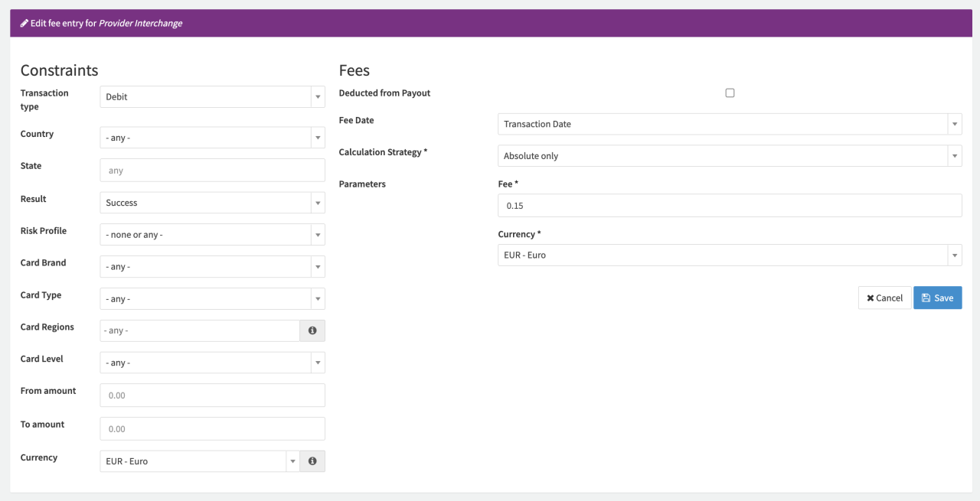Click the Card Regions input field
Screen dimensions: 980x501
(x=199, y=330)
